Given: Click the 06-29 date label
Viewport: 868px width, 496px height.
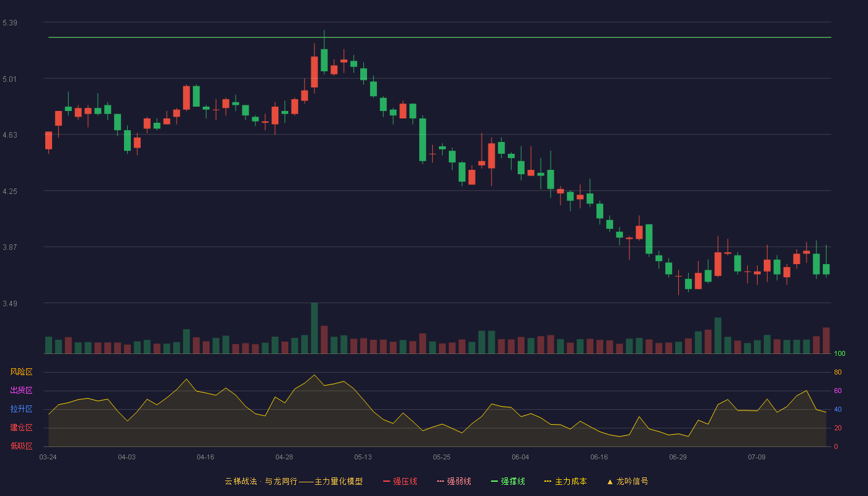Looking at the screenshot, I should pos(678,457).
